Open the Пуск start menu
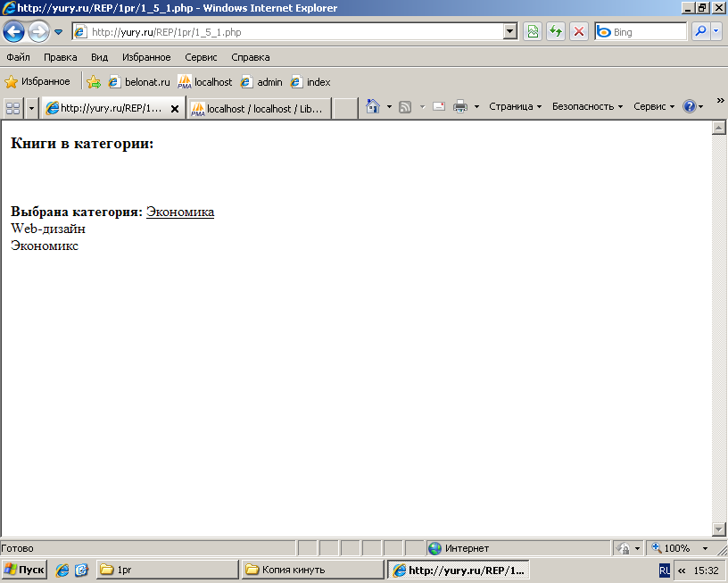This screenshot has height=583, width=728. [x=24, y=570]
